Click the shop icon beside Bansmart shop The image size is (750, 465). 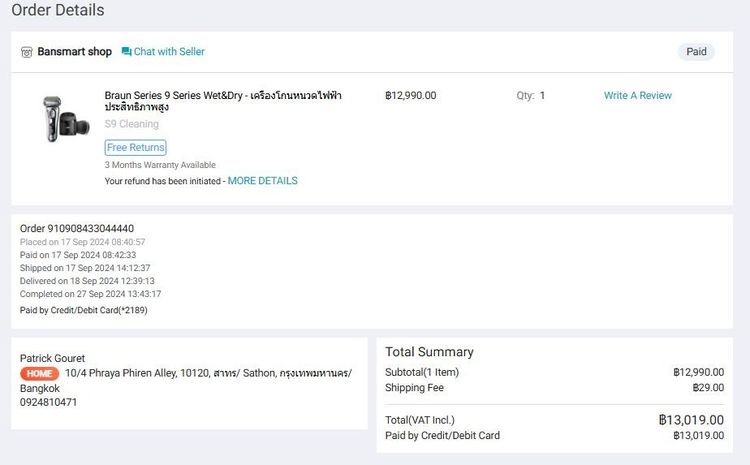[x=27, y=52]
